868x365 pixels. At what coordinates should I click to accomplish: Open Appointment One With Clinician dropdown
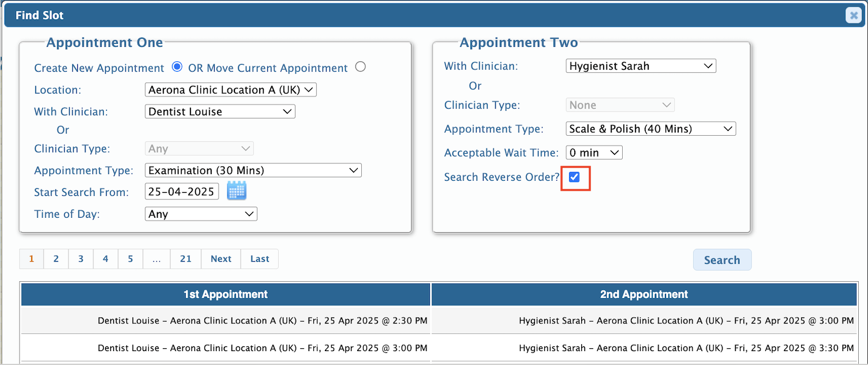pos(220,111)
